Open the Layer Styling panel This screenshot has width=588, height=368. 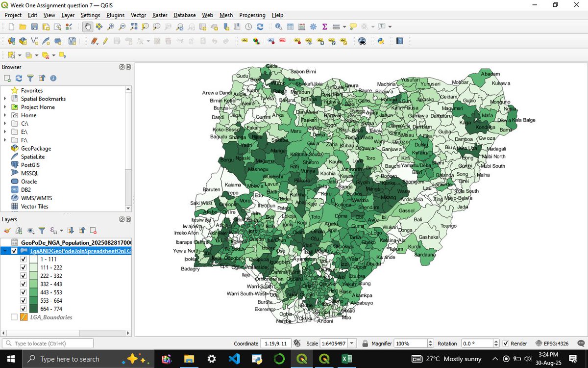point(7,230)
